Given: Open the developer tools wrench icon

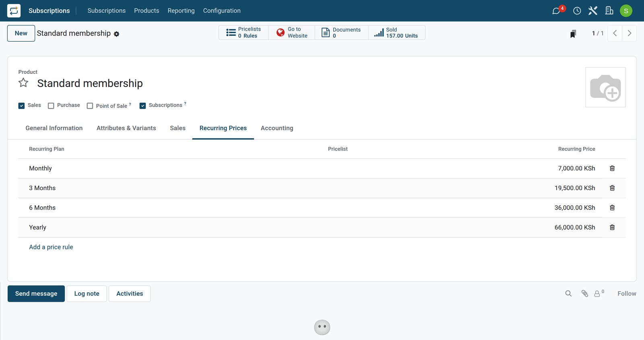Looking at the screenshot, I should pos(592,11).
